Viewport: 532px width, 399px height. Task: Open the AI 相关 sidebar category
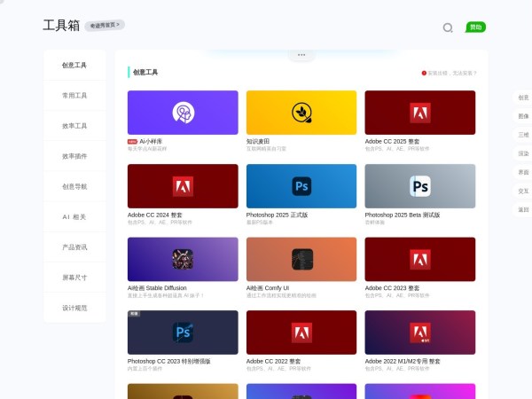click(74, 217)
